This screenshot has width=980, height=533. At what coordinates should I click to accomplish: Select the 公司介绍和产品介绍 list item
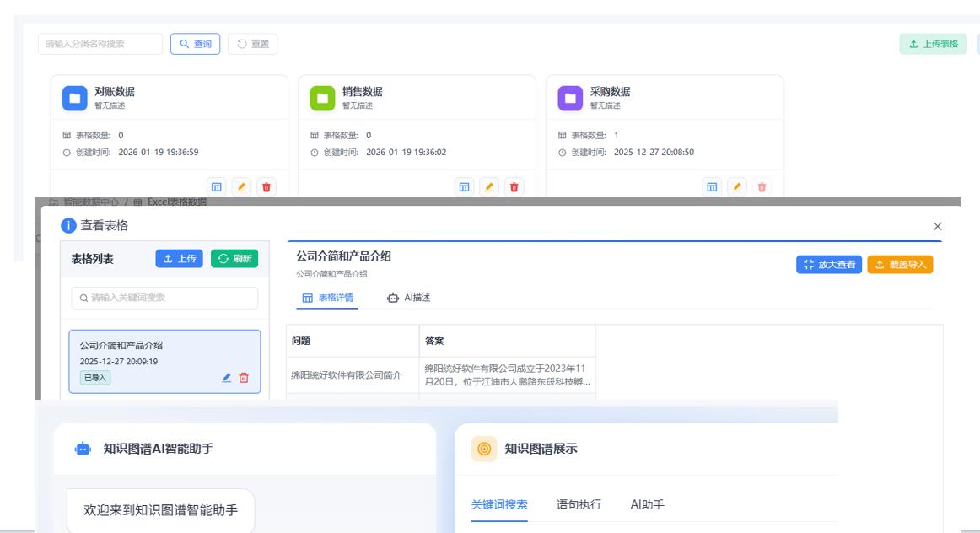point(164,361)
